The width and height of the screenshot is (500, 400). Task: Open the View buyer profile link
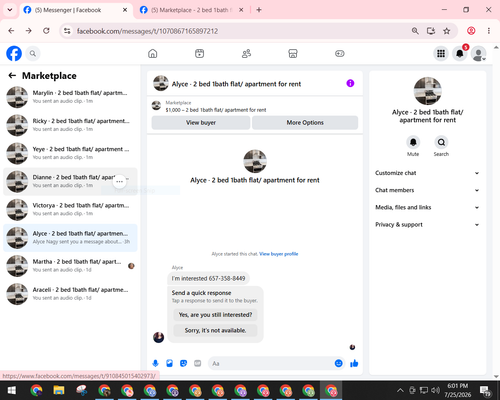[x=279, y=254]
